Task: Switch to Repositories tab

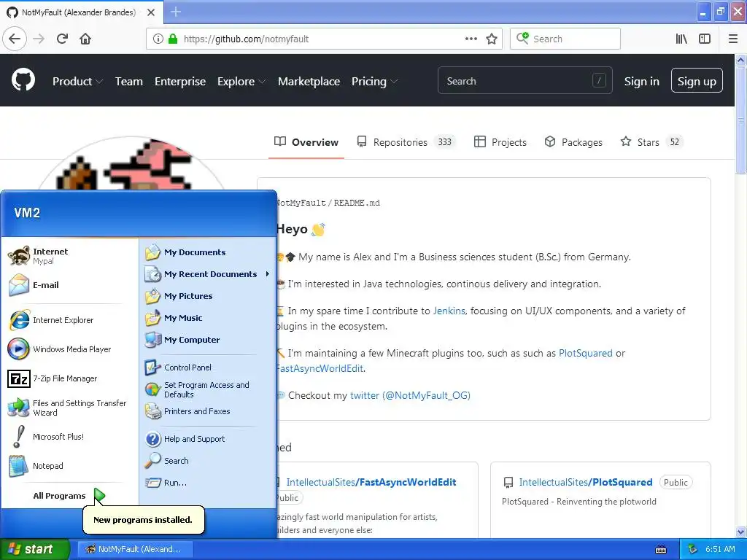Action: (406, 142)
